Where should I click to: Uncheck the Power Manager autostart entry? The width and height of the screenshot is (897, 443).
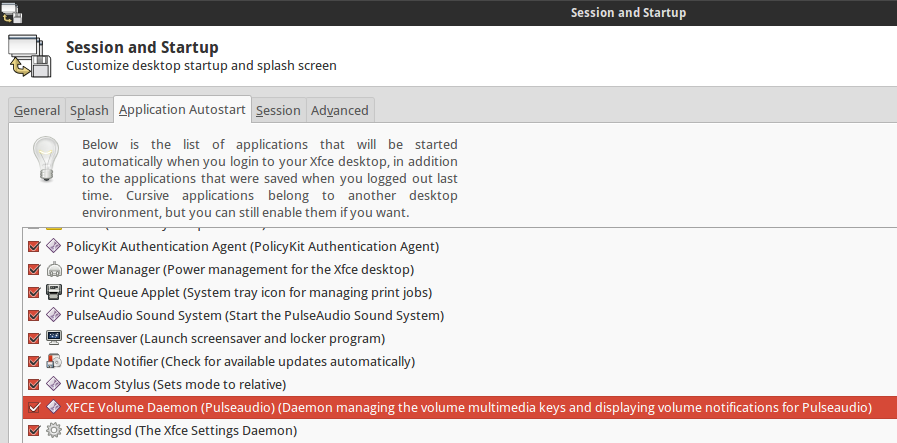click(34, 269)
